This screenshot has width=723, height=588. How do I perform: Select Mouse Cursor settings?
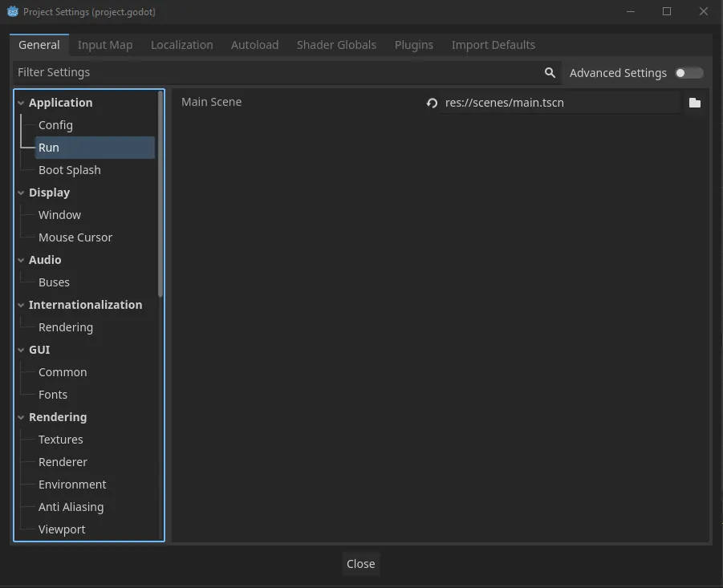tap(75, 237)
